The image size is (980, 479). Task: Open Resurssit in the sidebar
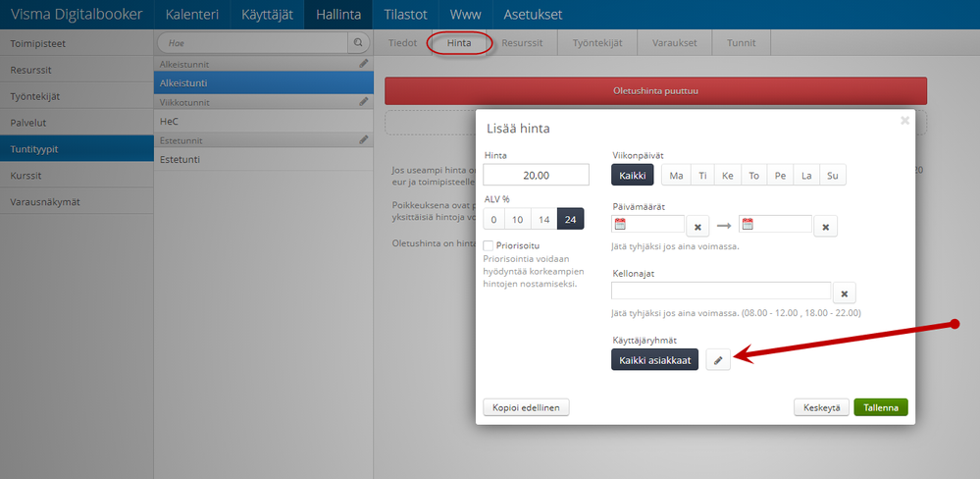click(x=77, y=70)
